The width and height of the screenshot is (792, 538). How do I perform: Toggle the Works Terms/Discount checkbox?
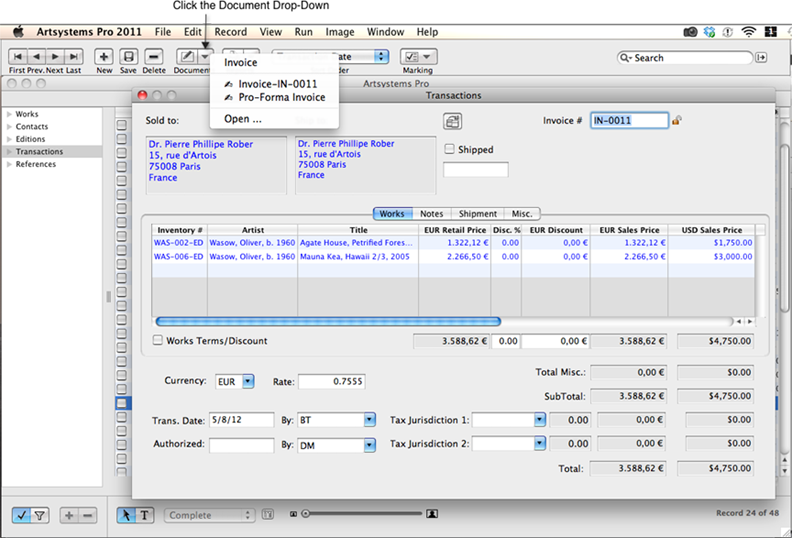point(158,341)
